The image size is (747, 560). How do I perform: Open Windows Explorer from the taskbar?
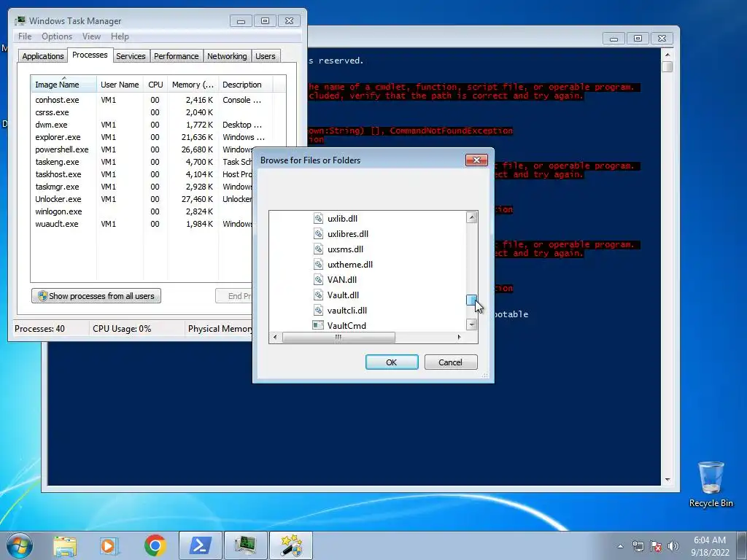[65, 545]
